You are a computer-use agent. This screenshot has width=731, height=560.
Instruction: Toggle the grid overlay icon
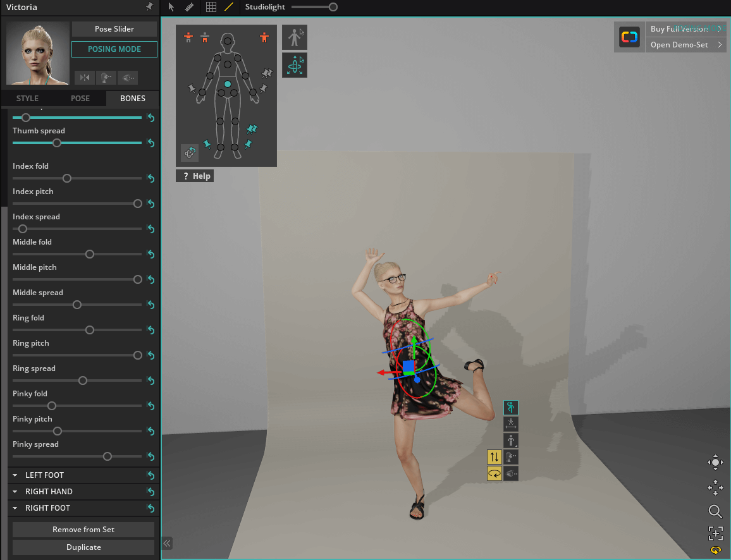point(211,7)
